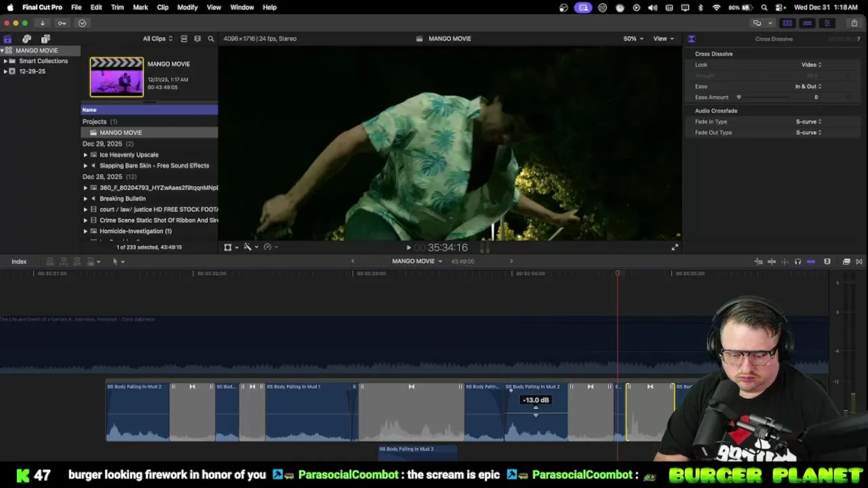Click the viewer play button
Screen dimensions: 868x488
(x=408, y=247)
